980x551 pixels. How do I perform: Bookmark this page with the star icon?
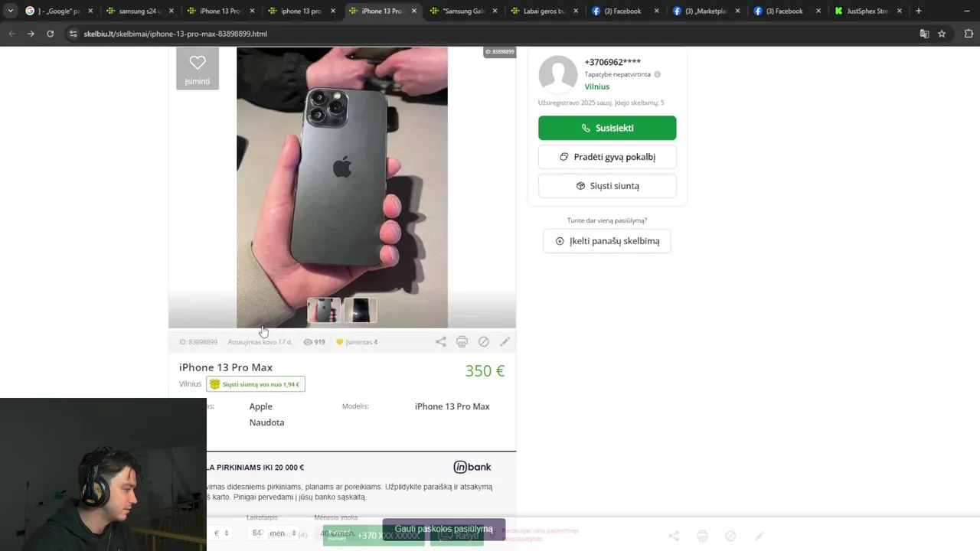(x=942, y=34)
